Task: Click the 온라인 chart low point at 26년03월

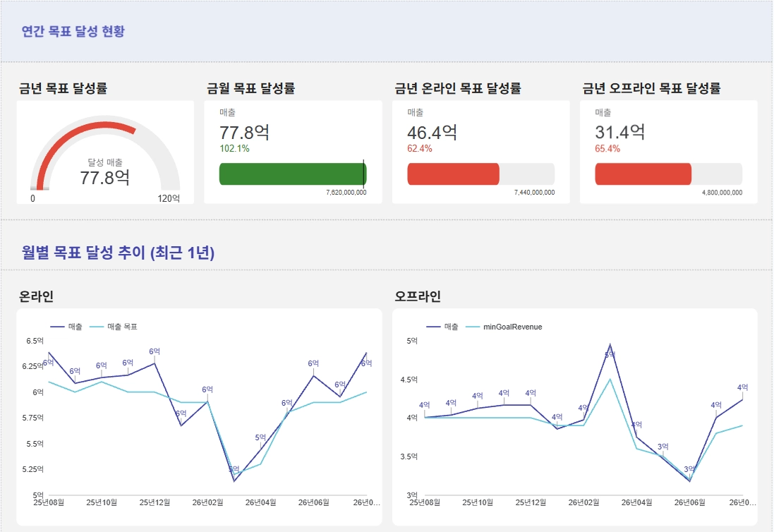Action: point(234,481)
